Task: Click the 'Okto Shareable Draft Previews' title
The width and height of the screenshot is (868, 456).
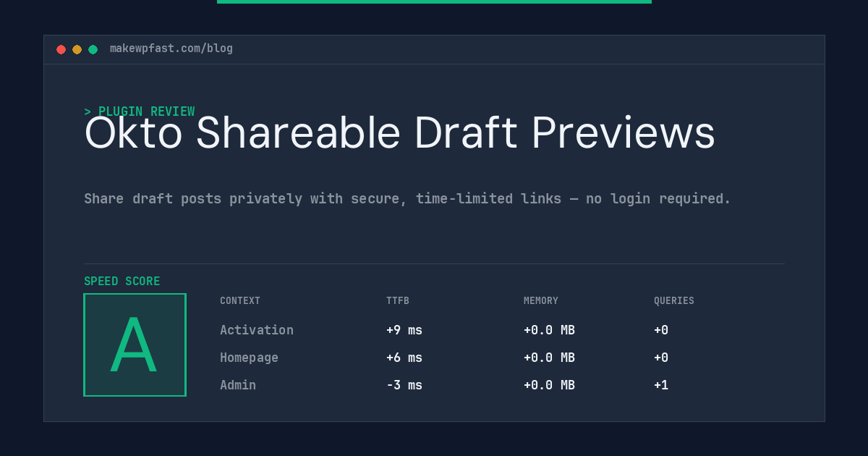Action: [x=399, y=133]
